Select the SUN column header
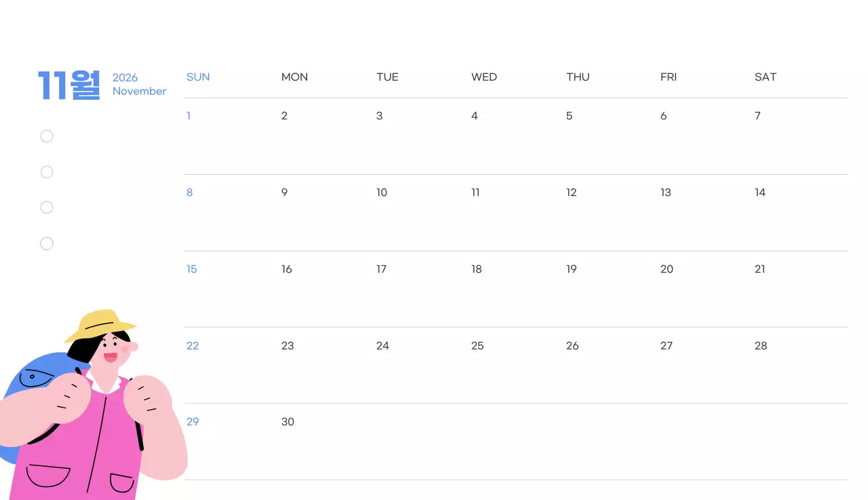868x500 pixels. [198, 77]
